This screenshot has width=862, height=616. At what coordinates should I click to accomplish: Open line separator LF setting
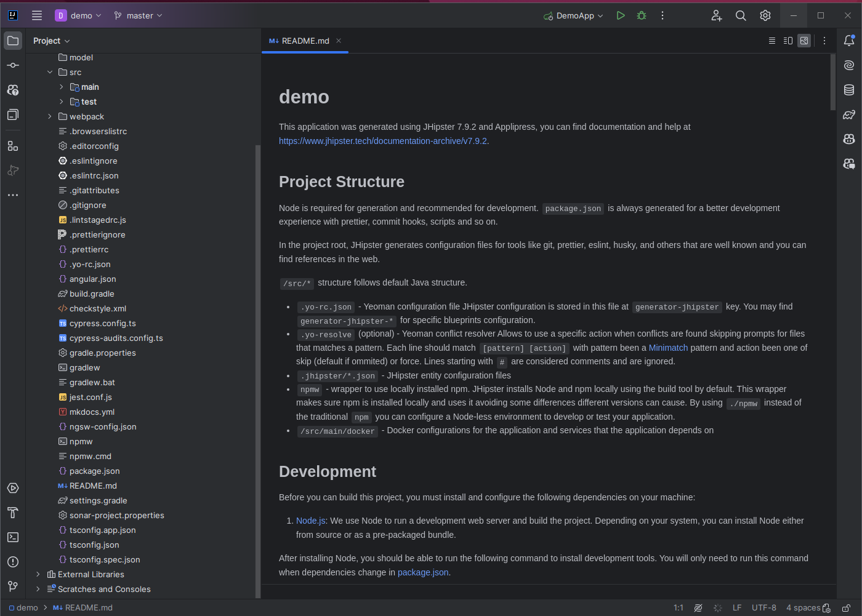[x=737, y=607]
